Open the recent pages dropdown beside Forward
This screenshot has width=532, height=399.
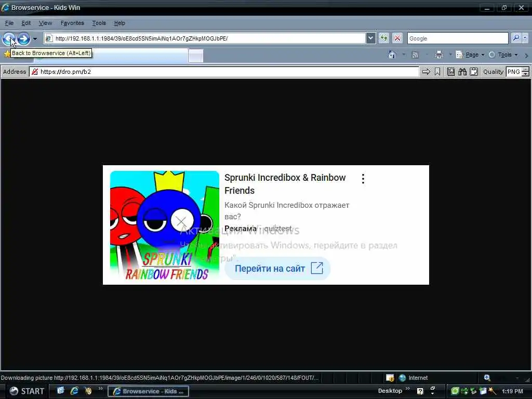coord(35,38)
